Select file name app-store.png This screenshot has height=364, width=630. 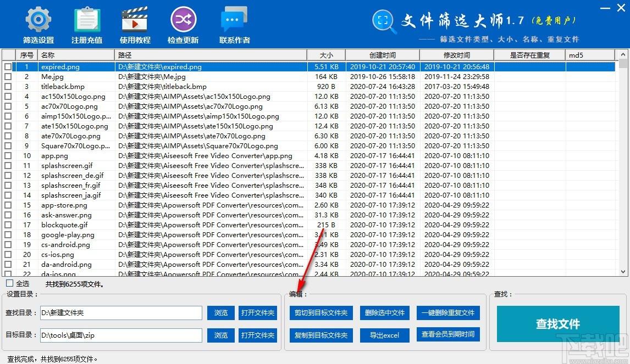pyautogui.click(x=64, y=205)
